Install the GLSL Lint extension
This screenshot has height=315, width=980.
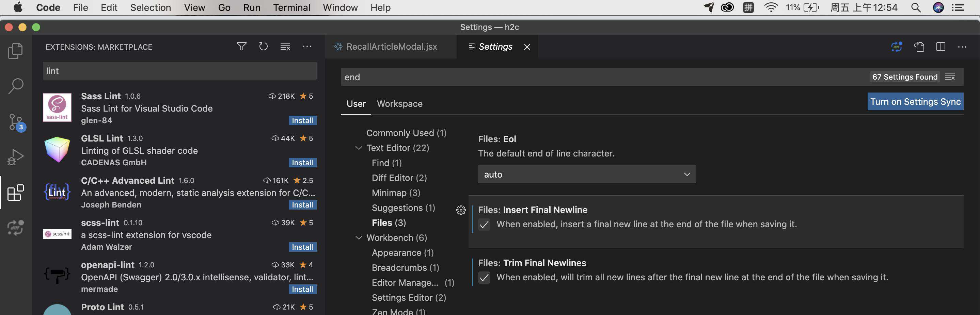(302, 163)
